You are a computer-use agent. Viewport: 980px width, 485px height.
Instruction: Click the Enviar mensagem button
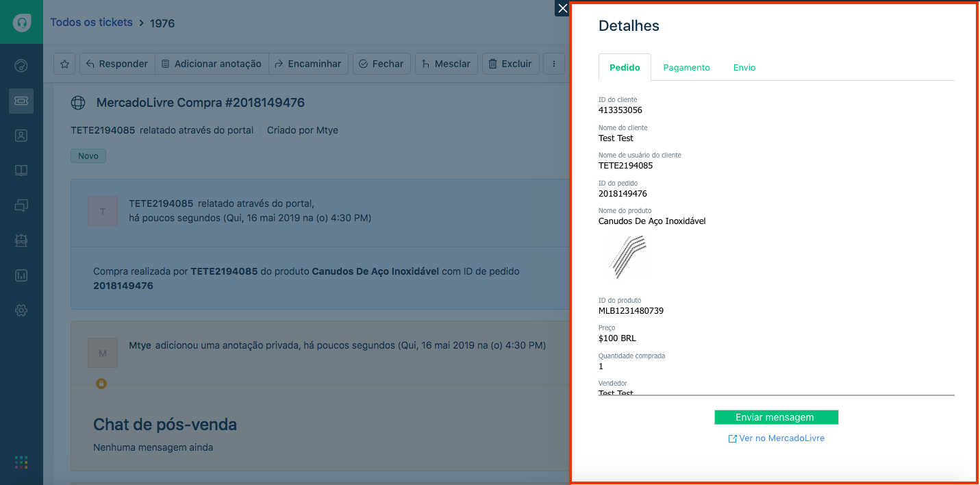(x=776, y=417)
